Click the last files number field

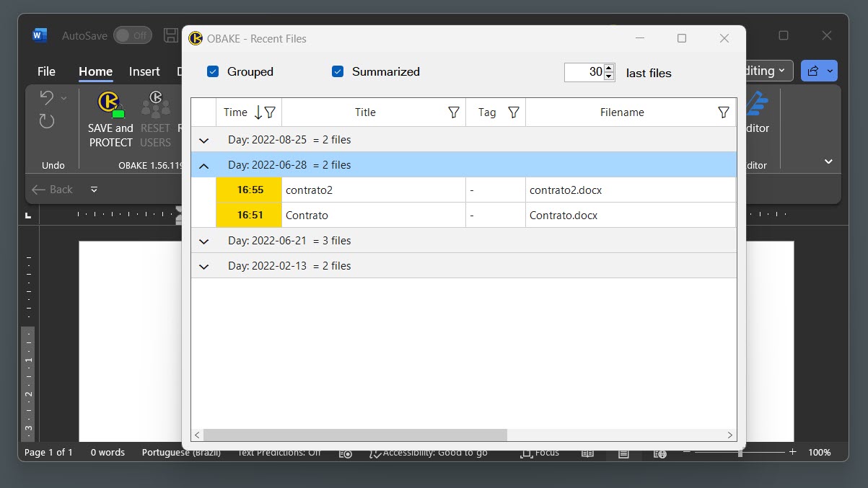[x=584, y=72]
